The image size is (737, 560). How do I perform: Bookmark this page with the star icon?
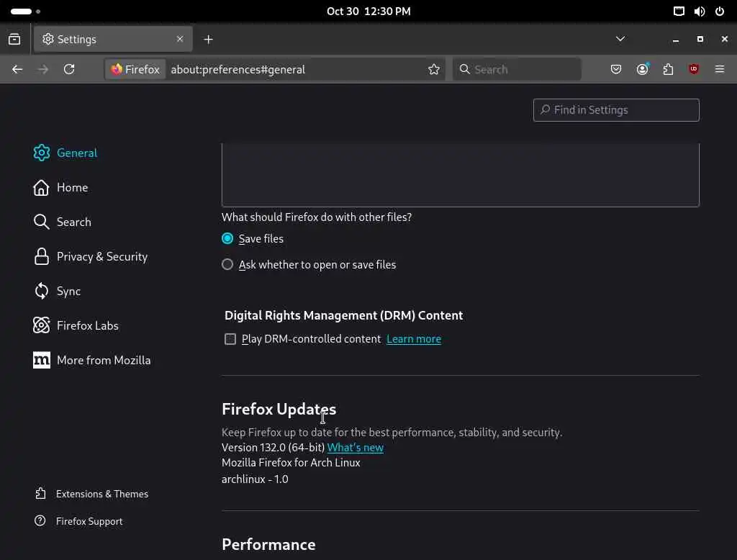tap(434, 69)
